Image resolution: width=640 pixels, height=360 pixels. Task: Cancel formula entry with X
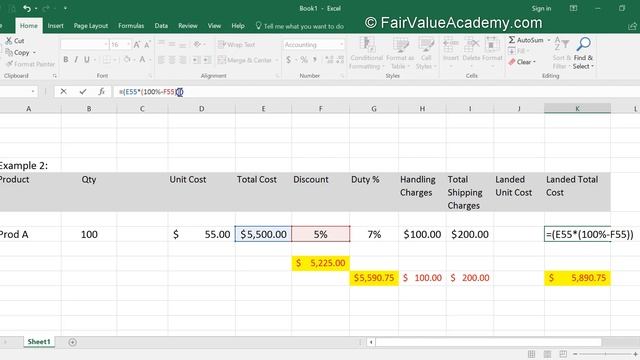[63, 91]
